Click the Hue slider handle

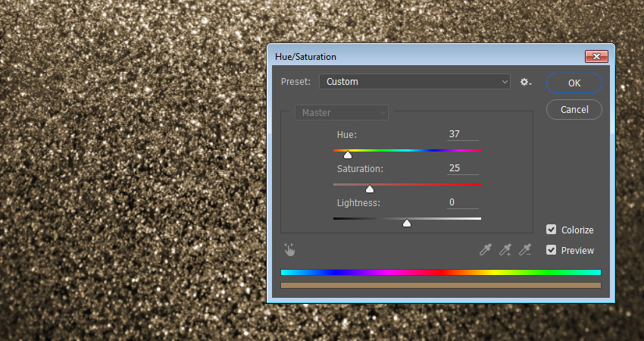(x=348, y=155)
